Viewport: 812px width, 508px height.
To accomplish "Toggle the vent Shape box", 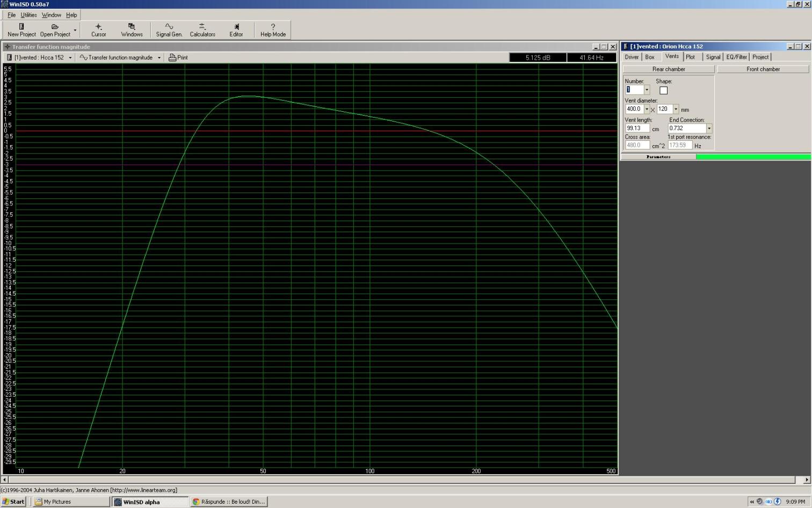I will (x=663, y=90).
